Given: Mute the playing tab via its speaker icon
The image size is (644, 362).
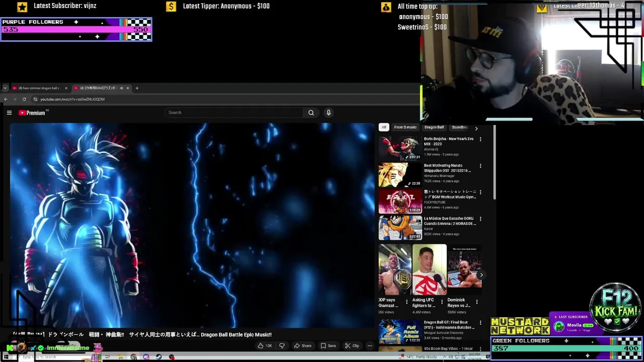Looking at the screenshot, I should (x=121, y=88).
